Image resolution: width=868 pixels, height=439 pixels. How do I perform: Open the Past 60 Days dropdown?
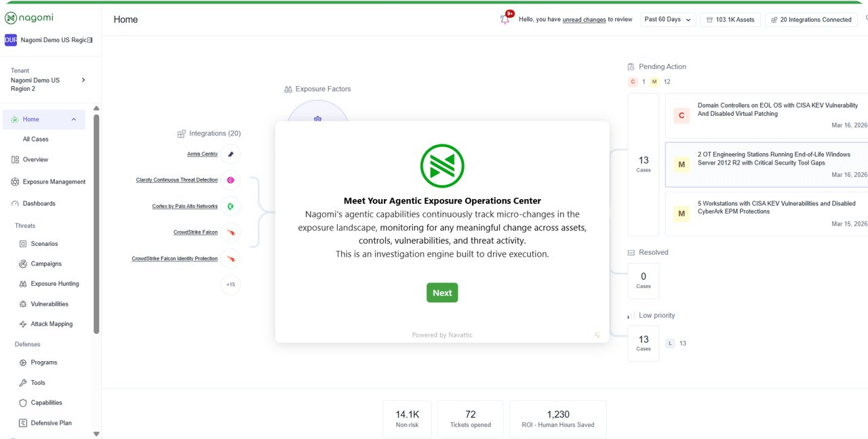[668, 20]
